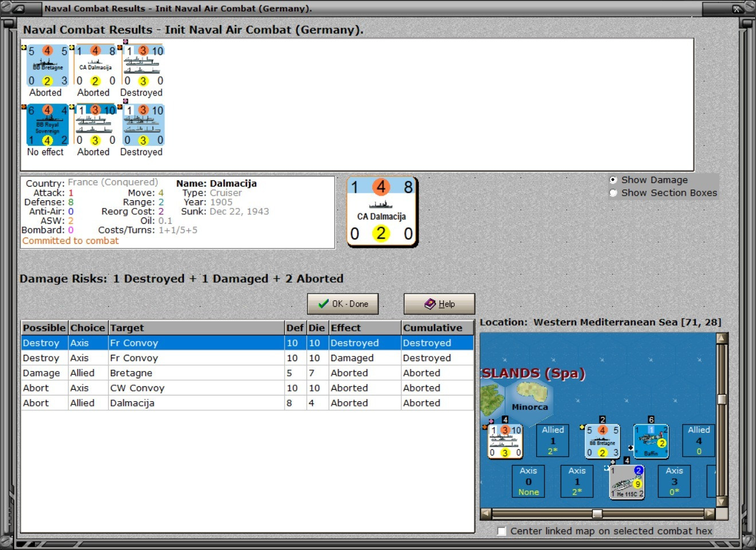Click the Effect column header
The image size is (756, 550).
pyautogui.click(x=365, y=328)
